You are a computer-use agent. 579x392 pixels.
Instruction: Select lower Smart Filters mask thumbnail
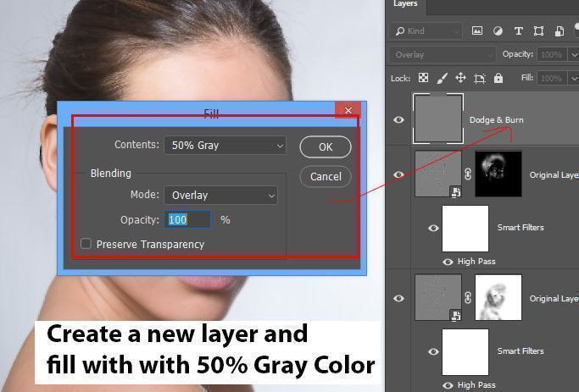(465, 352)
